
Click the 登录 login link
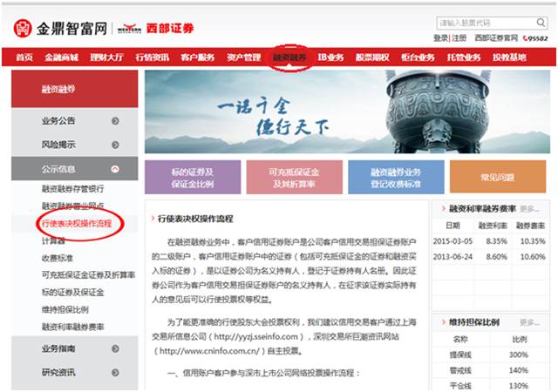pyautogui.click(x=440, y=38)
